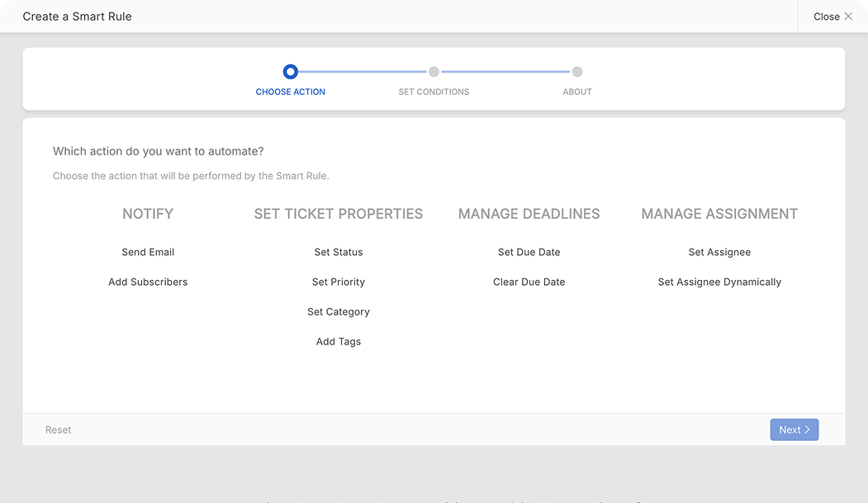The width and height of the screenshot is (868, 503).
Task: Choose the Set Due Date action
Action: (x=529, y=252)
